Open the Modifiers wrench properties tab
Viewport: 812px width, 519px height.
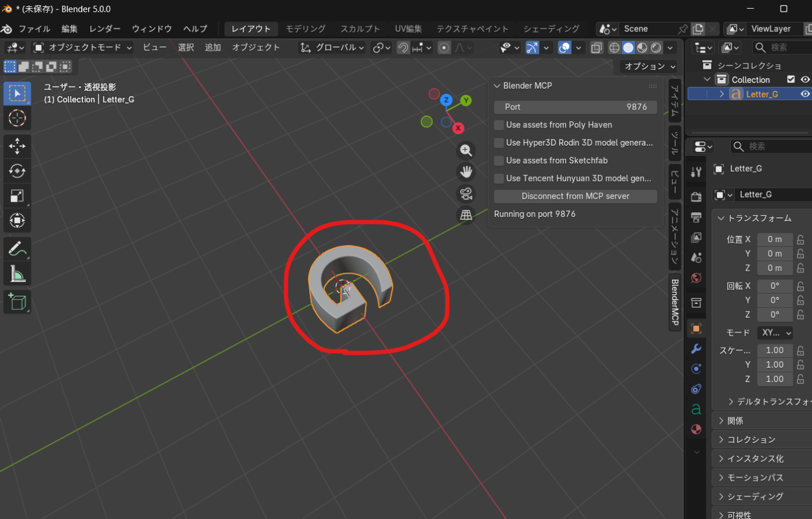[x=696, y=349]
